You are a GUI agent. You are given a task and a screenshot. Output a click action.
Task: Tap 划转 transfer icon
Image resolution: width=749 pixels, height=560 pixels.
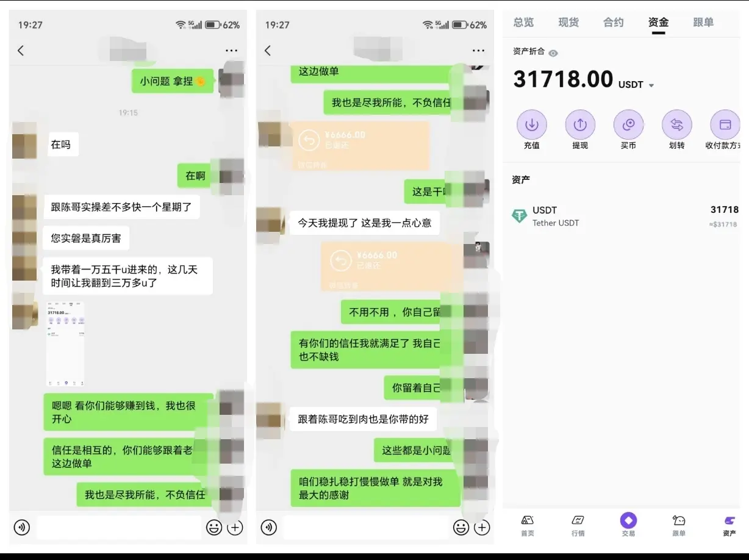point(677,125)
